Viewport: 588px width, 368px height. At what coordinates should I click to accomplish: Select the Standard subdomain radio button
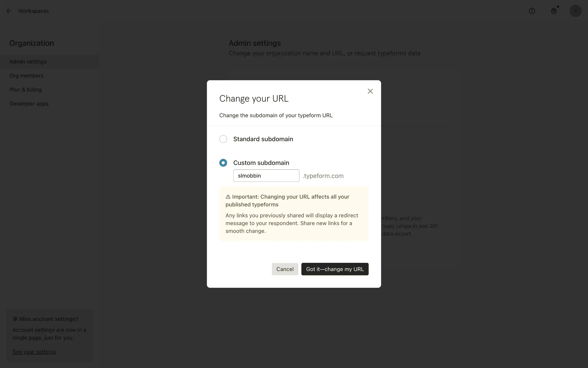[x=223, y=139]
